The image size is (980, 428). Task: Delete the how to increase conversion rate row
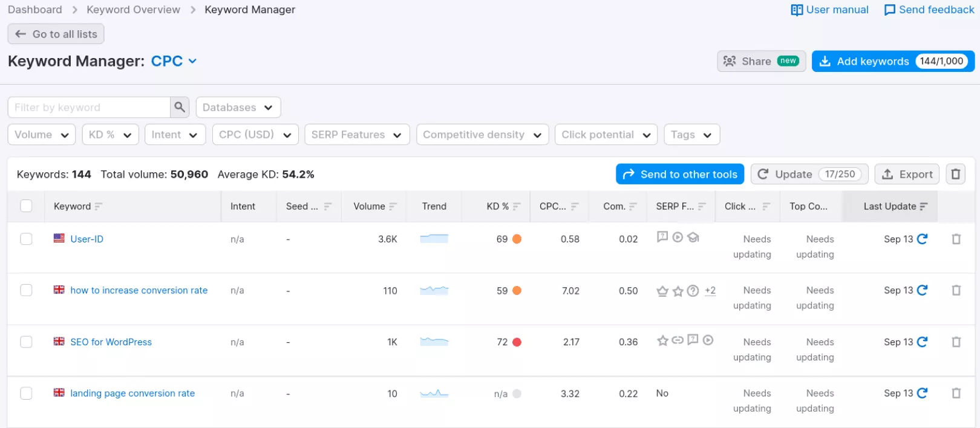(x=956, y=290)
